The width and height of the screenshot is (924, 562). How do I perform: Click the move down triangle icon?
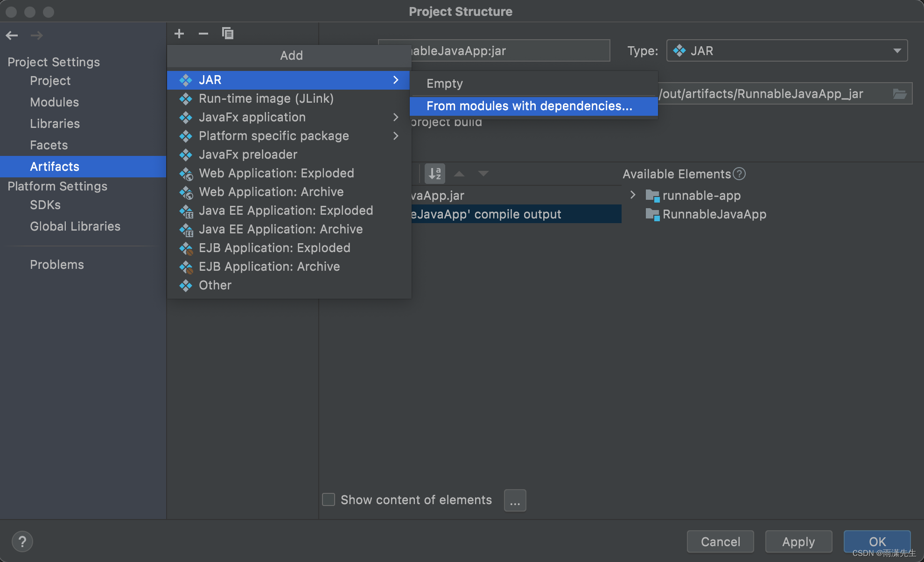click(x=483, y=174)
